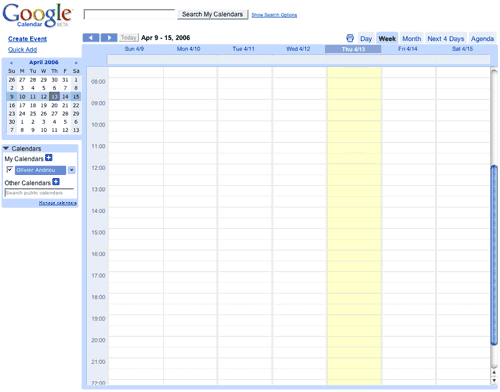Open the Olivier Andrieu calendar dropdown arrow

pos(72,170)
